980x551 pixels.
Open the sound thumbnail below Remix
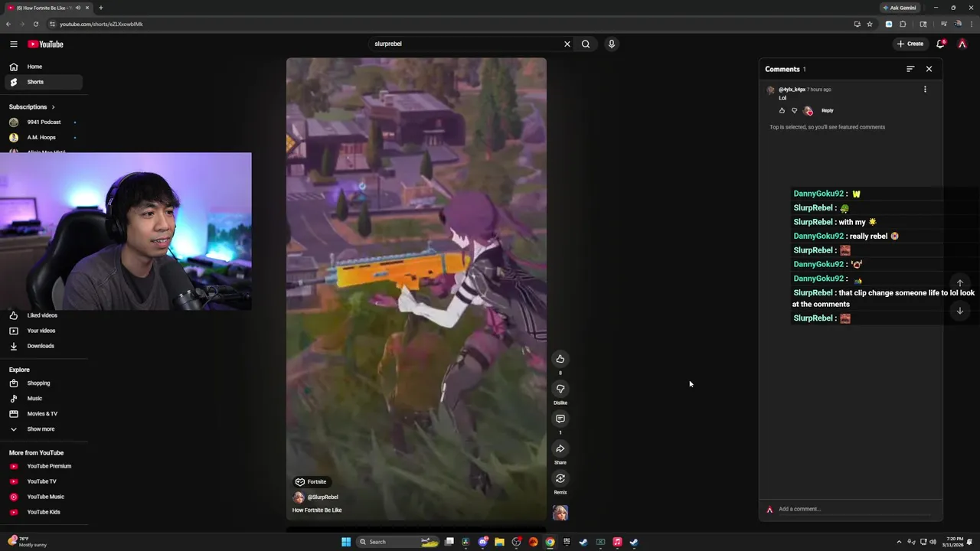coord(560,512)
